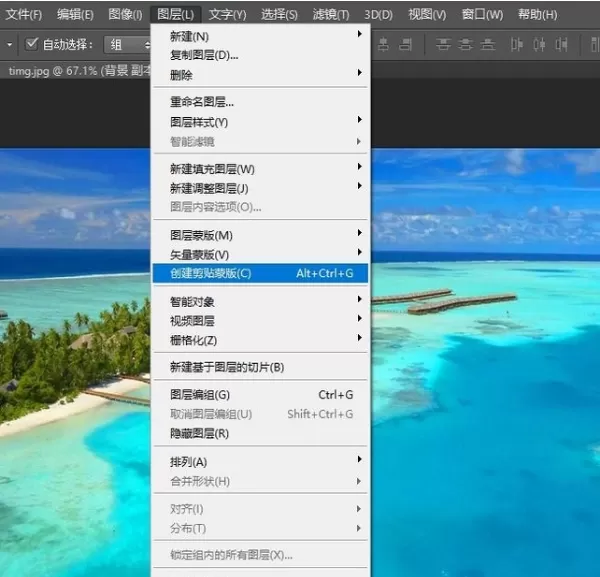Switch to the timg.jpg document tab
The width and height of the screenshot is (600, 577).
click(x=78, y=70)
